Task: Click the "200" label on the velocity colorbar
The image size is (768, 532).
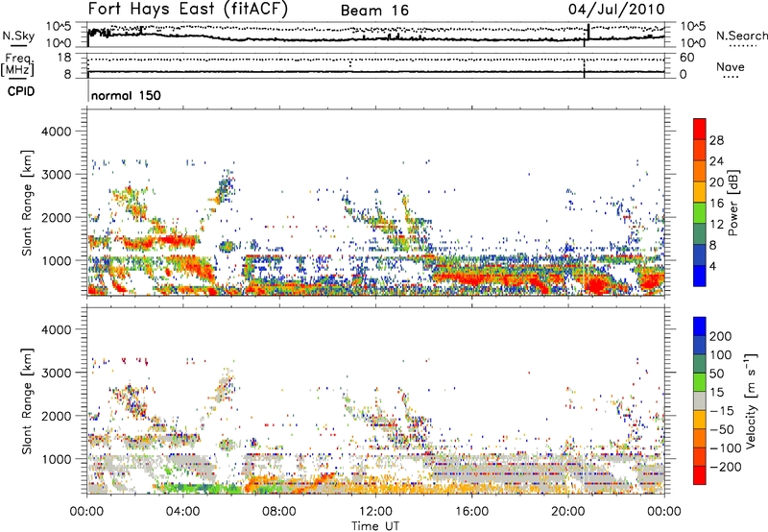Action: pyautogui.click(x=721, y=336)
